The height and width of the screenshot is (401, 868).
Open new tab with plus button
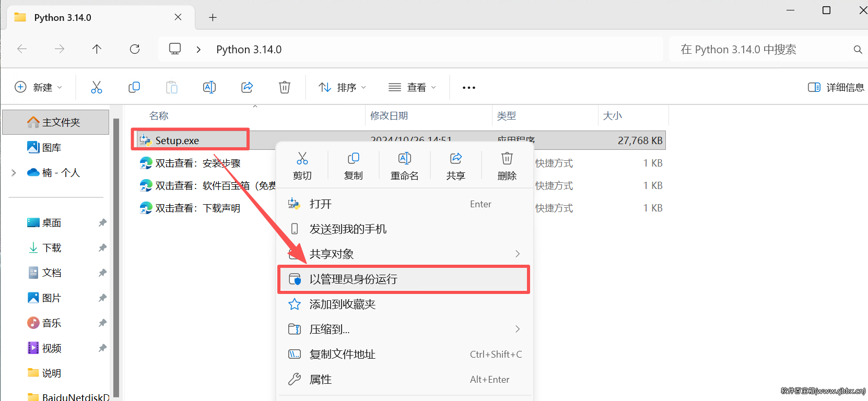coord(213,17)
